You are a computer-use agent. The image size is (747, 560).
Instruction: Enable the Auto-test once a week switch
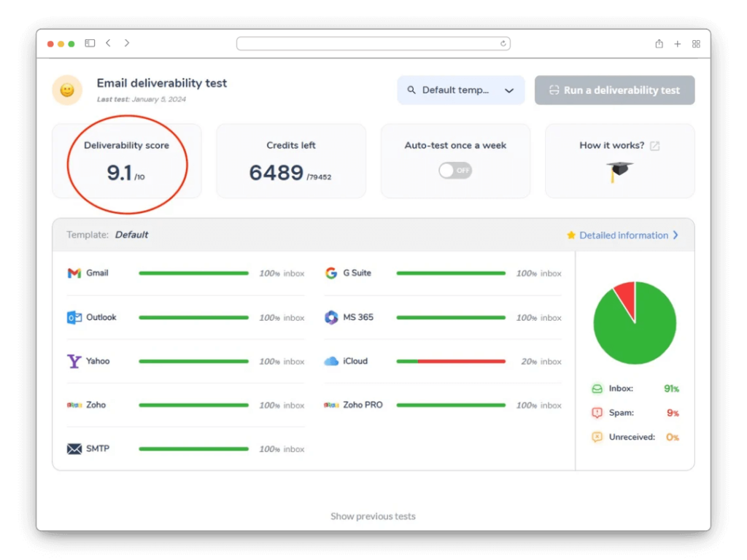(455, 171)
